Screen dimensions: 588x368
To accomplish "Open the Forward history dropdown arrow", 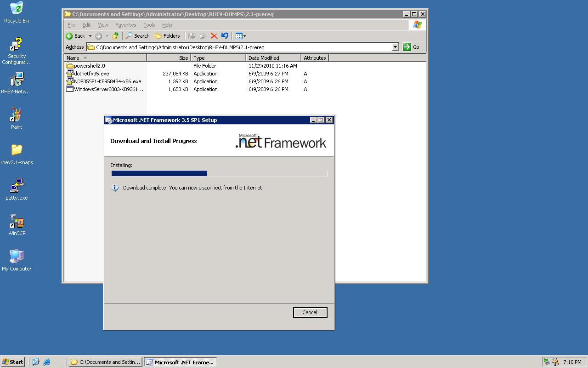I will 107,36.
